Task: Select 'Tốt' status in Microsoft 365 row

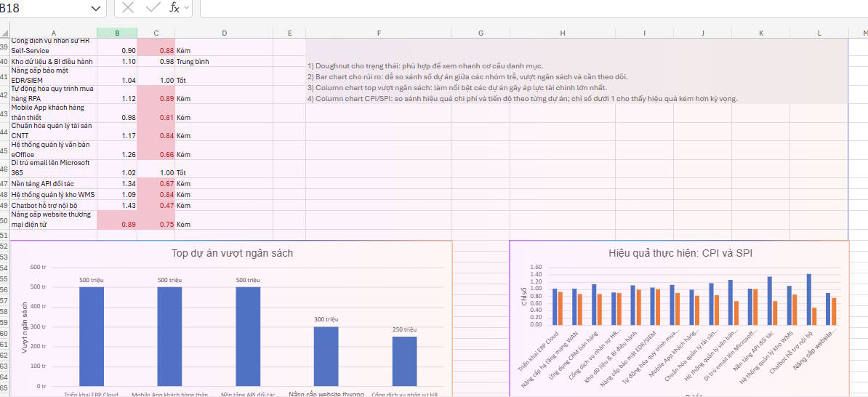Action: [x=224, y=168]
